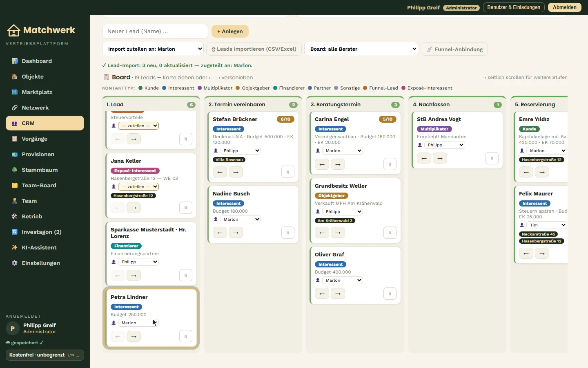Open Dashboard from the sidebar
Screen dimensions: 588x368
45,61
